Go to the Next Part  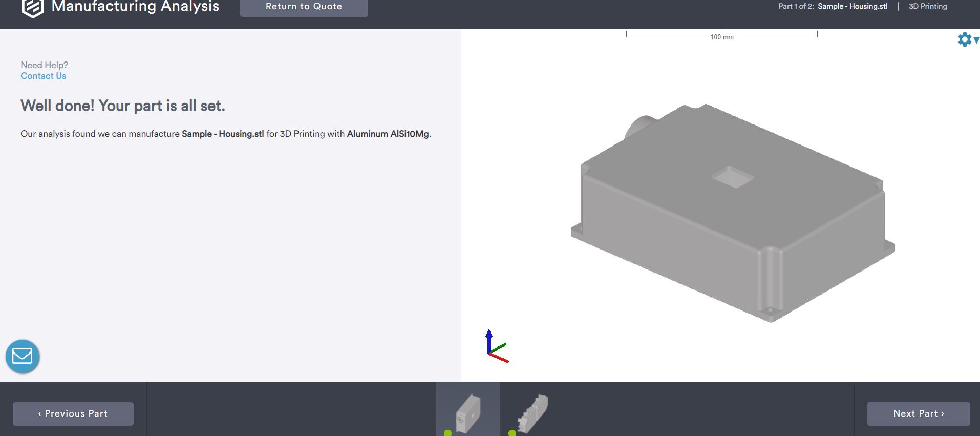pos(918,413)
